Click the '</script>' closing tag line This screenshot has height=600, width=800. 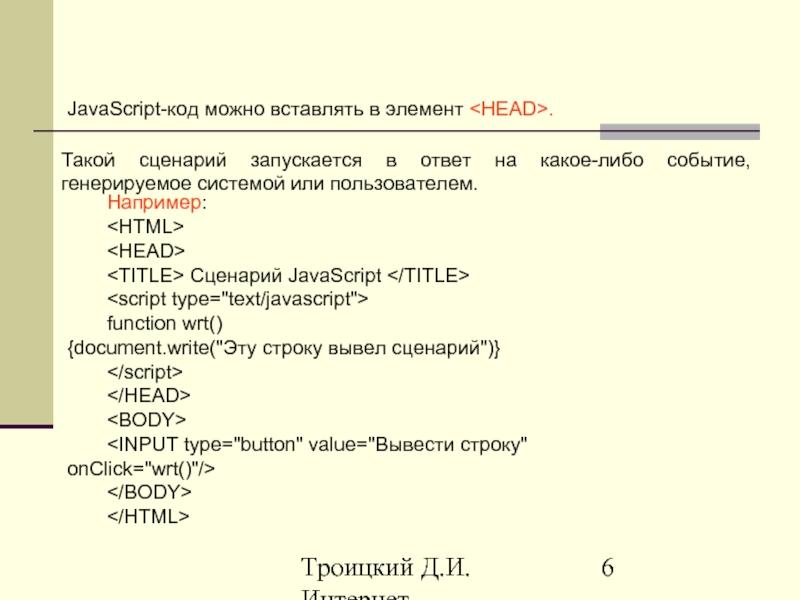144,372
